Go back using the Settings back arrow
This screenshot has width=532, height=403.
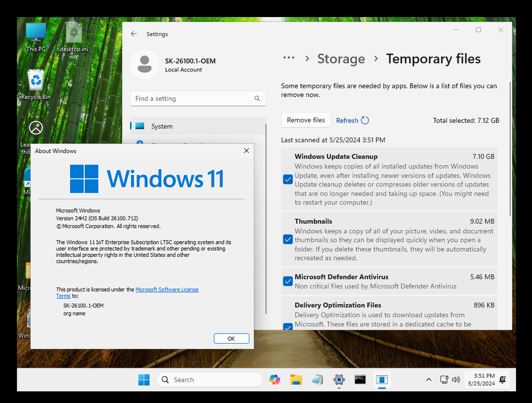134,34
